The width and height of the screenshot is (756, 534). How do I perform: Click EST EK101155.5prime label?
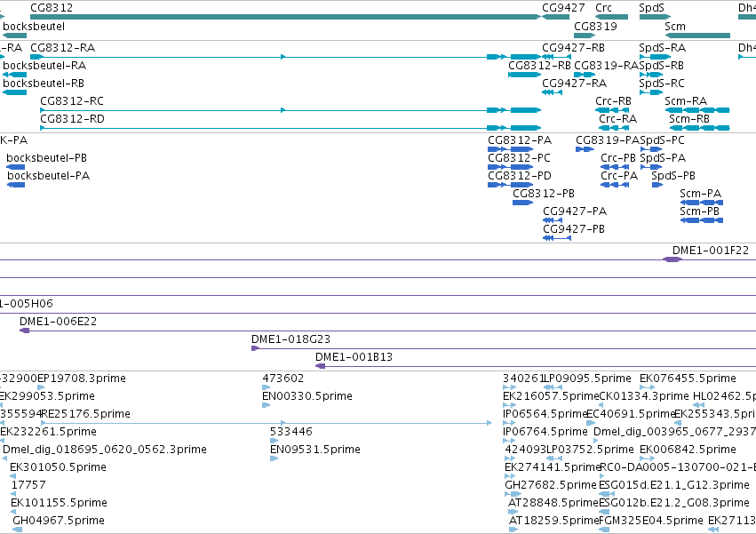59,504
